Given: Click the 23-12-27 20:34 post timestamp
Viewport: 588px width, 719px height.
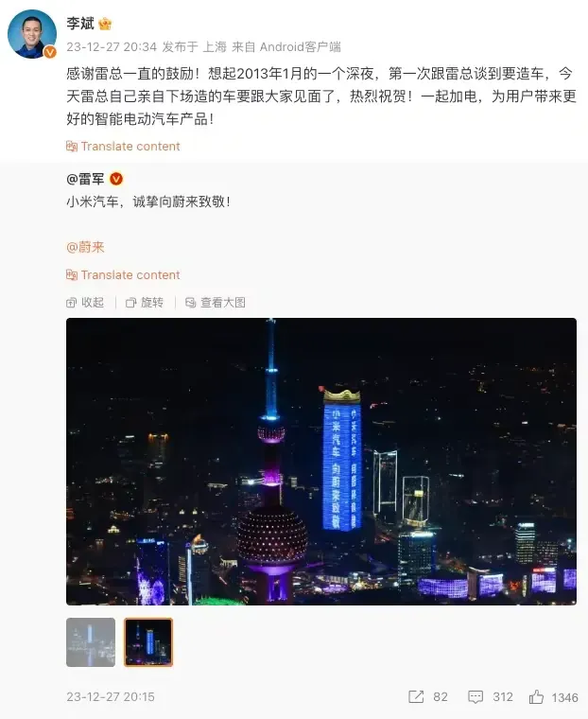Looking at the screenshot, I should (112, 46).
